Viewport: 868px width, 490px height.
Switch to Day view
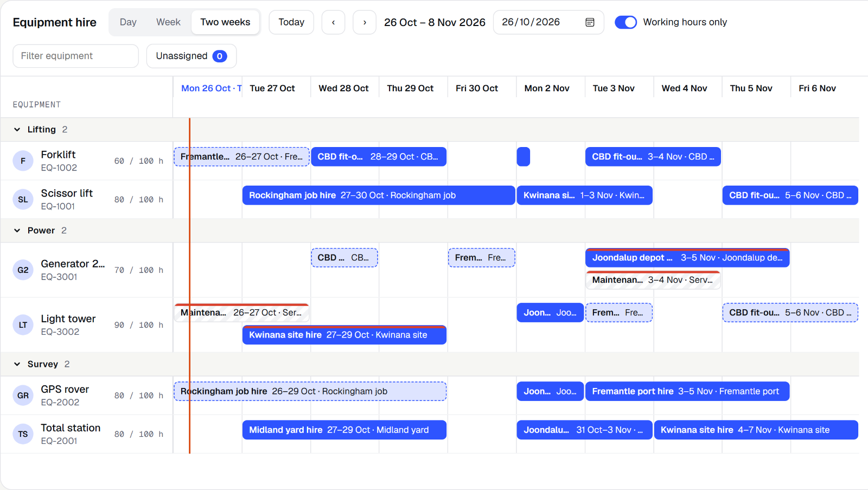[128, 22]
